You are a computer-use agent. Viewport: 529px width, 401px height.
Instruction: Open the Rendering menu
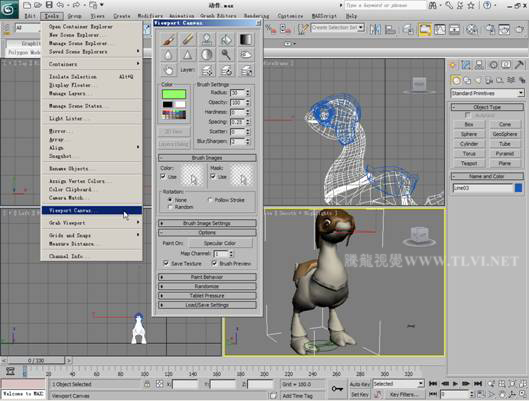pyautogui.click(x=256, y=16)
